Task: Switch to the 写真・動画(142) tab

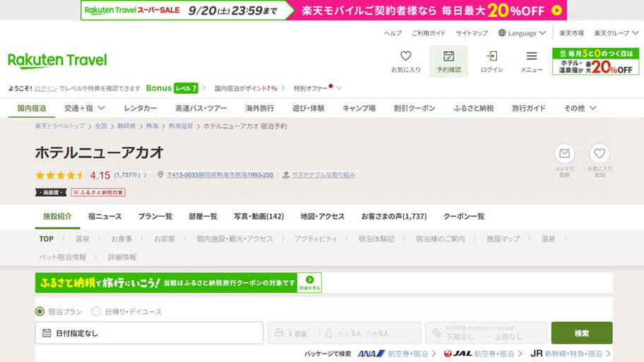Action: click(258, 217)
